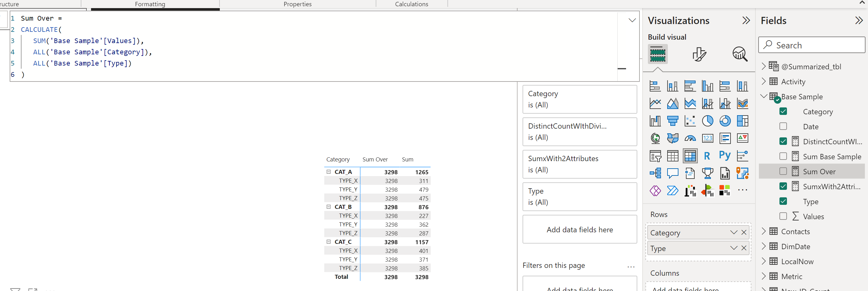Select the Card (123) visual icon
The height and width of the screenshot is (291, 868).
707,138
